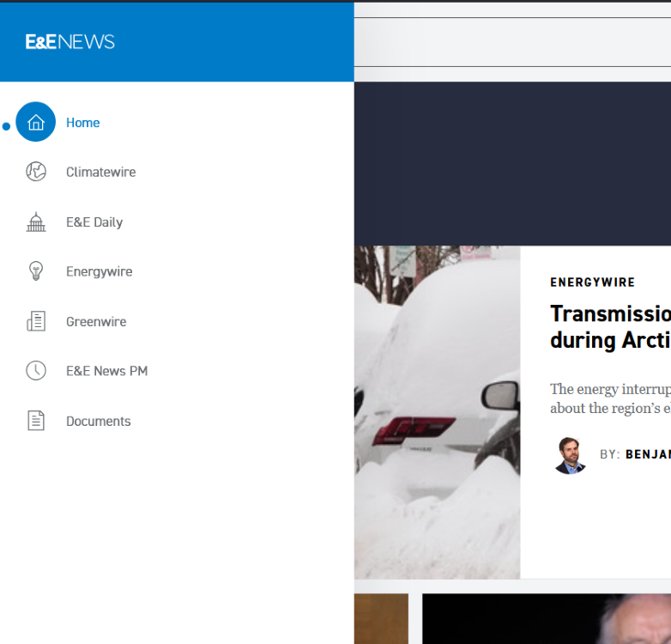Open the Transmission during Arctic headline article

(x=611, y=326)
